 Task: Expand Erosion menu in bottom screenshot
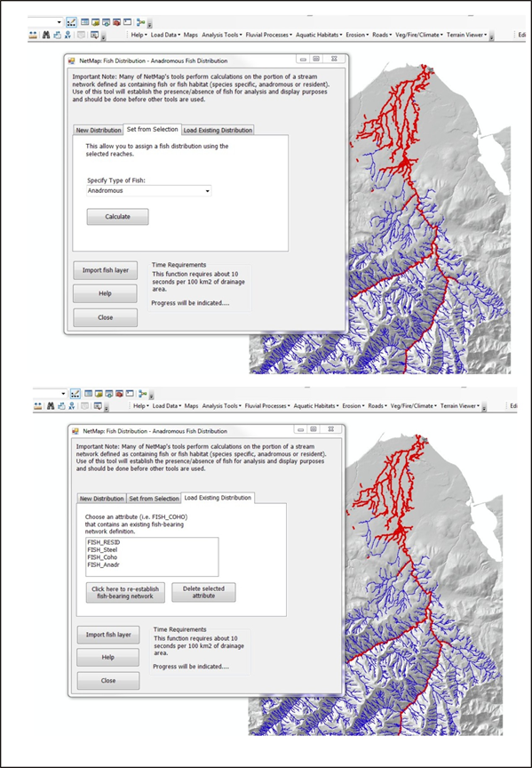353,405
